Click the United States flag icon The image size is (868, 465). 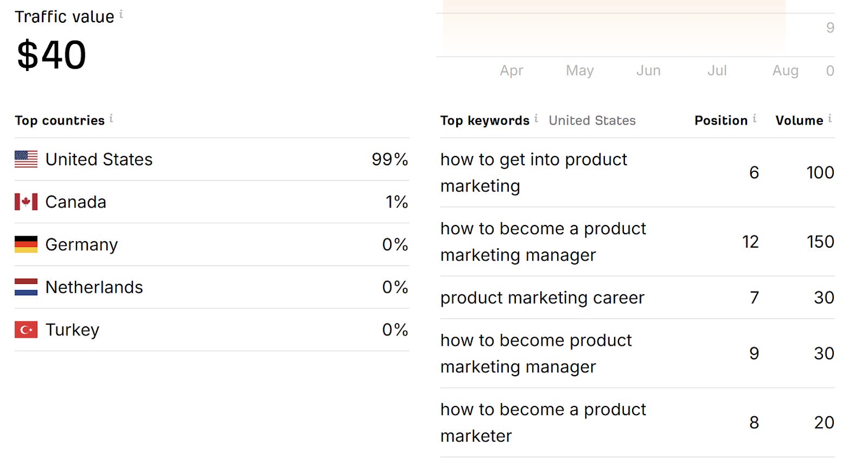click(x=26, y=159)
